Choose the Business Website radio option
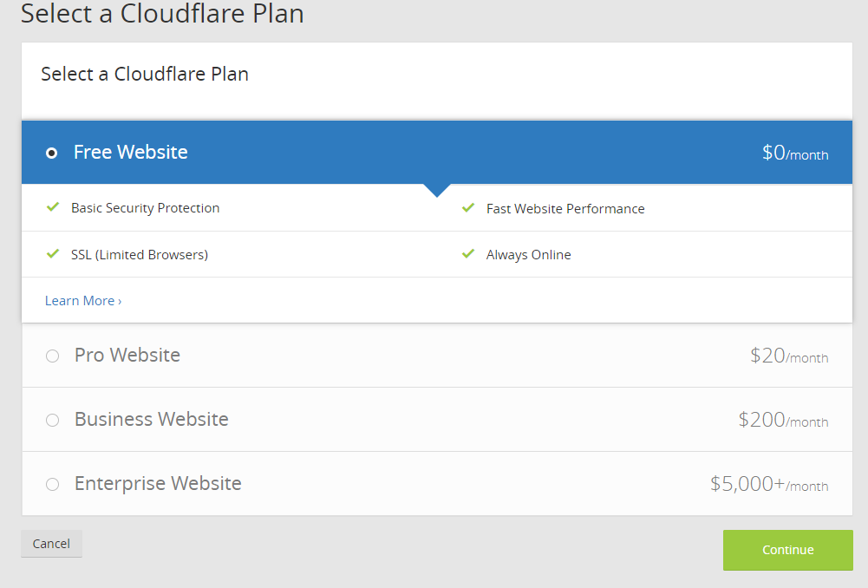The width and height of the screenshot is (868, 588). point(52,420)
